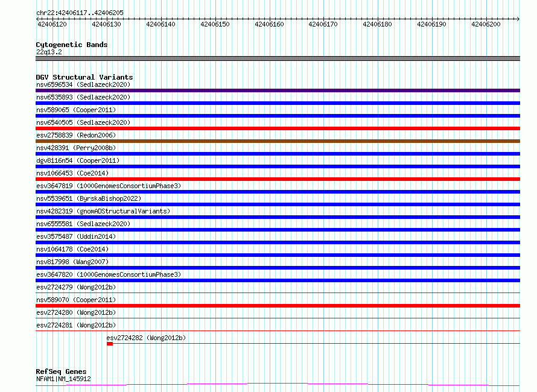Click ruler position 42406160

269,24
